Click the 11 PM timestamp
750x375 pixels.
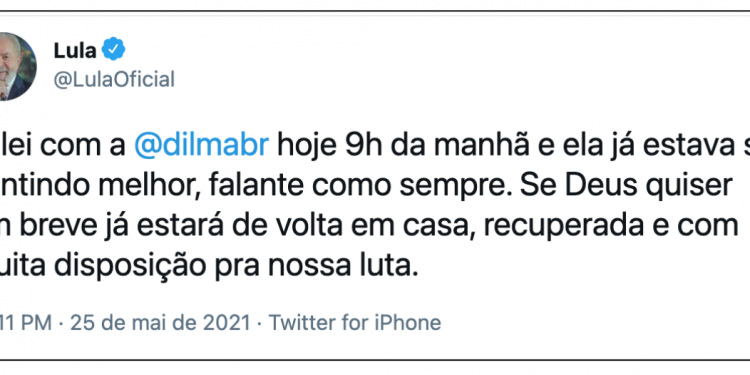point(26,323)
